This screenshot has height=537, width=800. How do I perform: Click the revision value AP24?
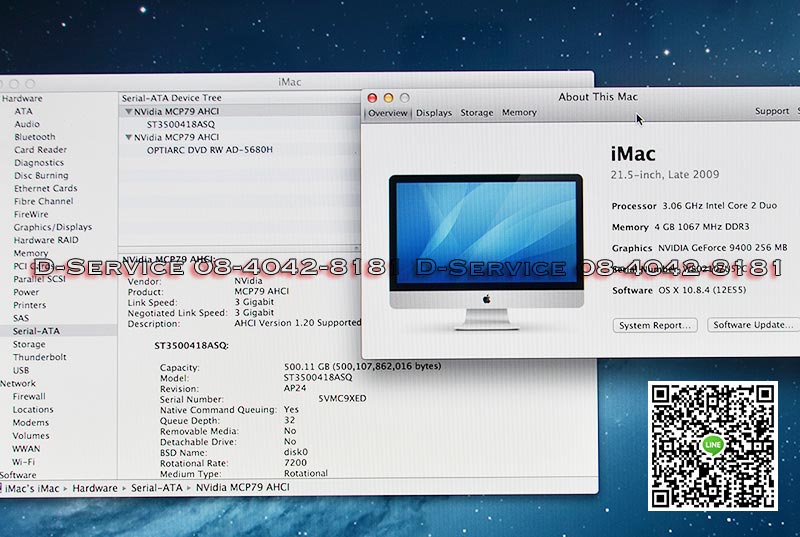[295, 388]
